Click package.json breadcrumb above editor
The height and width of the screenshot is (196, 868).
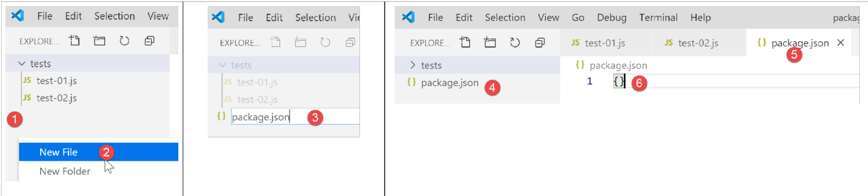(x=618, y=65)
